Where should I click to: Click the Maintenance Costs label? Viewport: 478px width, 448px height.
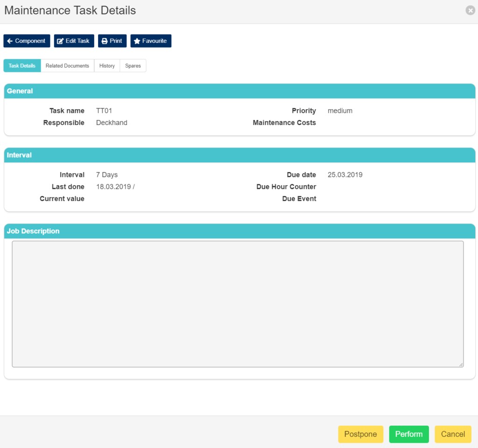[284, 123]
